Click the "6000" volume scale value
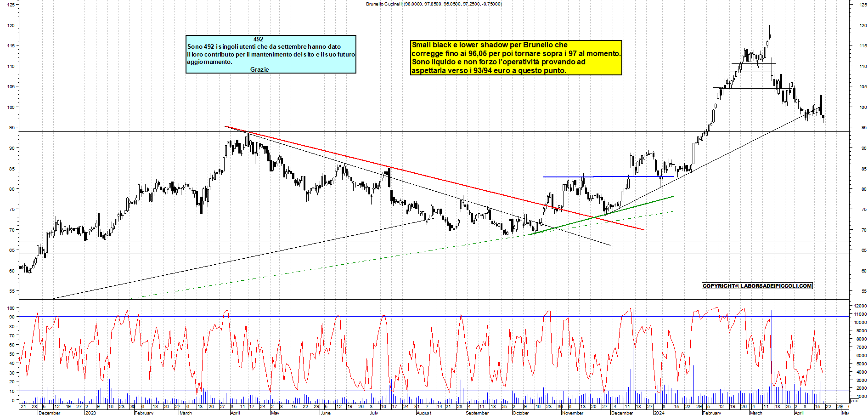This screenshot has width=868, height=415. tap(861, 356)
